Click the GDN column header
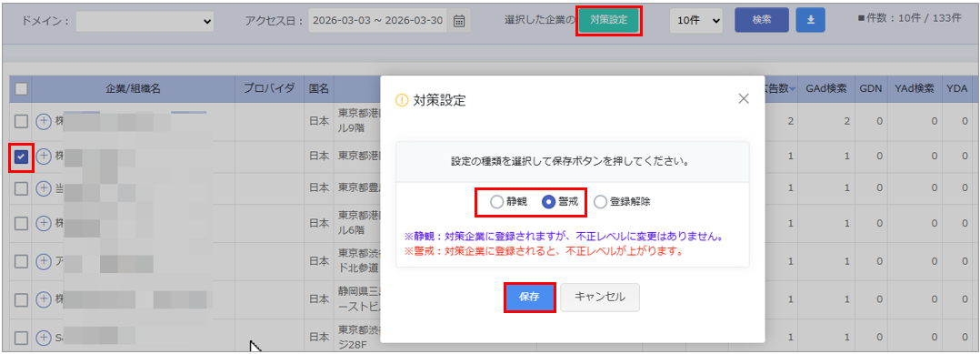Screen dimensions: 980x354 (x=870, y=89)
